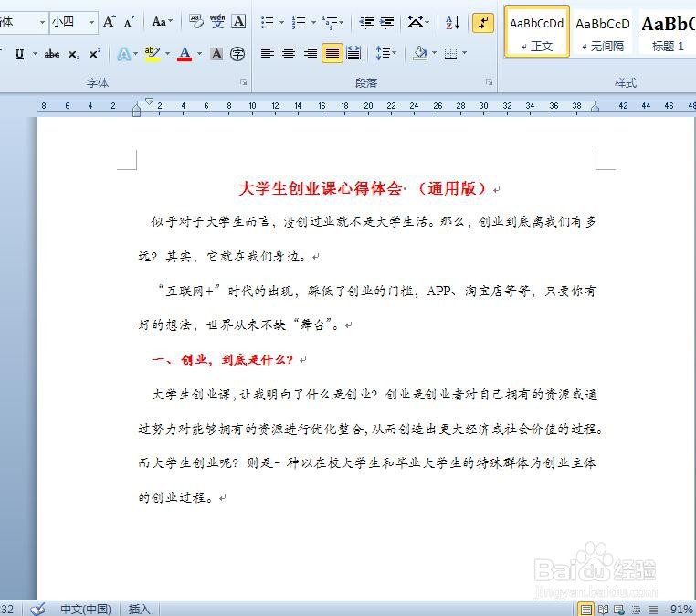Switch to Outline view
The image size is (696, 616).
point(636,610)
